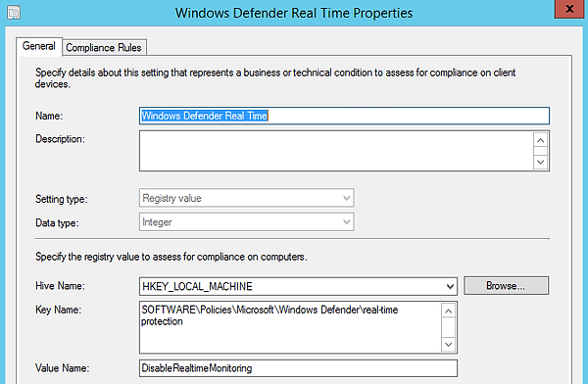Click the 'Description:' label
The image size is (588, 384).
click(x=61, y=139)
